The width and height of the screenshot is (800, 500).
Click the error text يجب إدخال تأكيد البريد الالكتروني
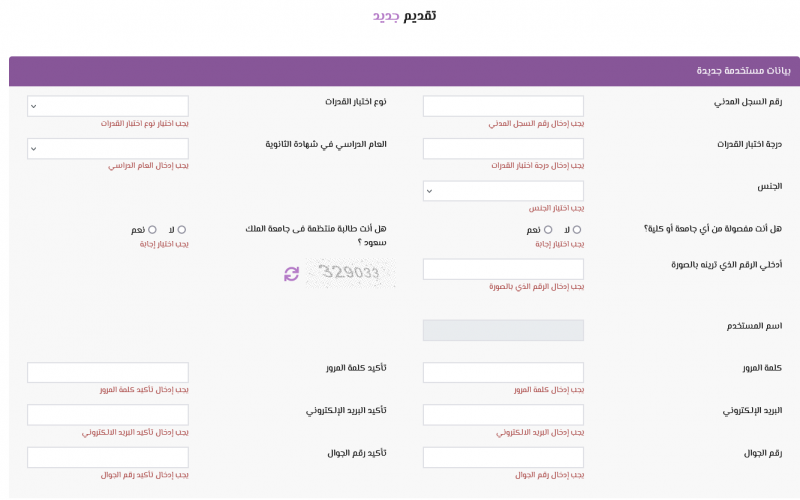pos(135,433)
